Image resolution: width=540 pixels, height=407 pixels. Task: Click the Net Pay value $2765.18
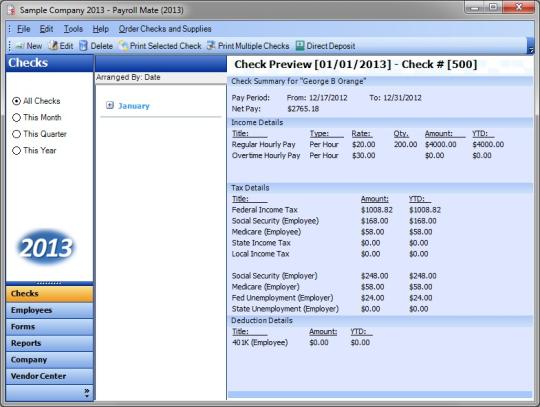click(x=303, y=109)
